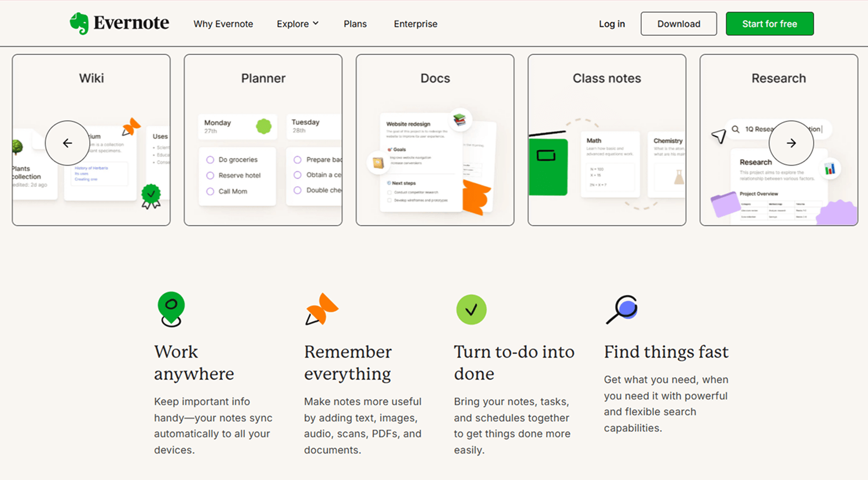Click the Tuesday 28th planner header
The height and width of the screenshot is (480, 868).
tap(314, 126)
